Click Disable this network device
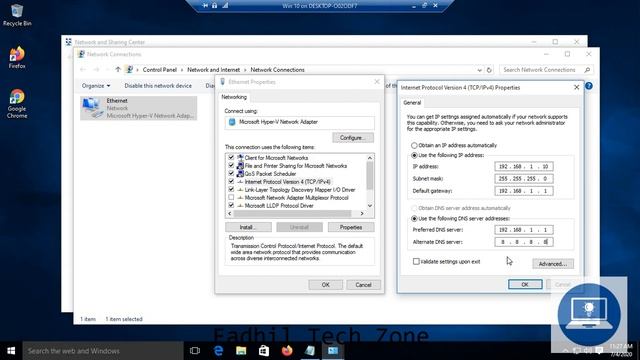 pyautogui.click(x=158, y=86)
